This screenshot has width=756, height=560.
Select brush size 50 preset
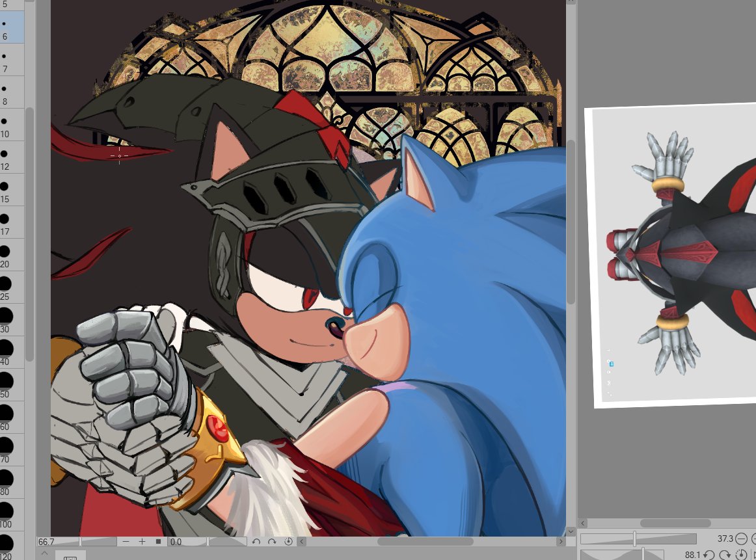12,384
